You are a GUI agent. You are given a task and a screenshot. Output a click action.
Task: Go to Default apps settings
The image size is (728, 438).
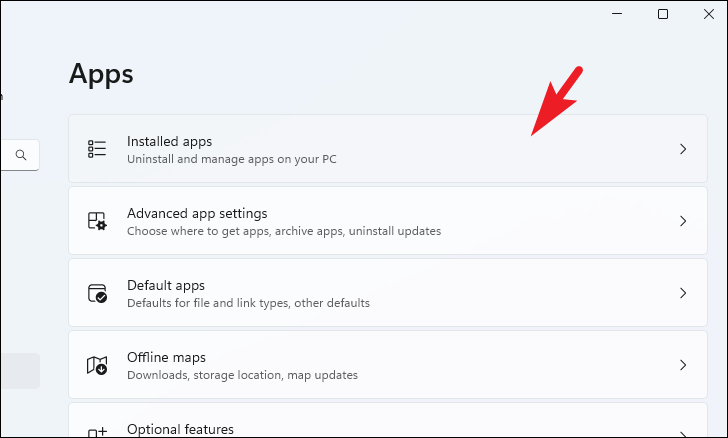388,293
